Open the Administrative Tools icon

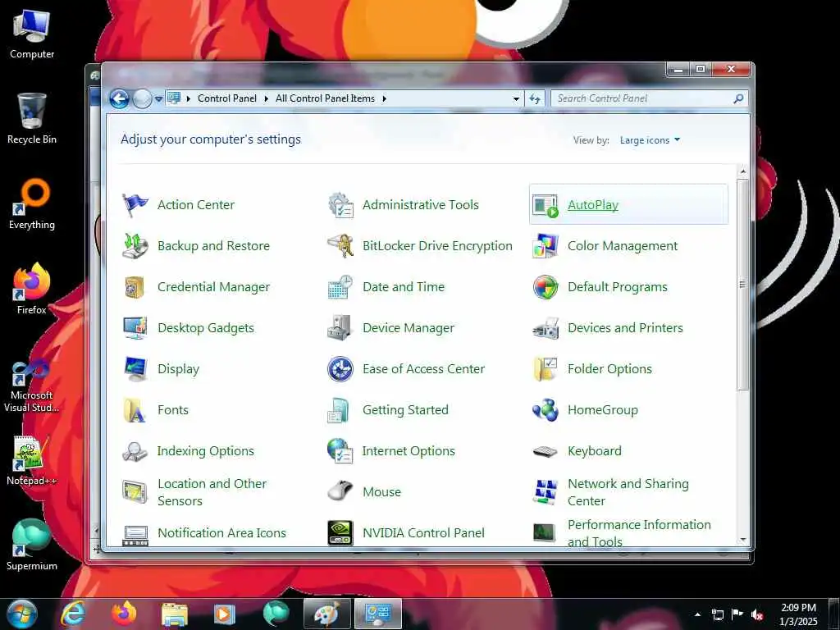pos(340,204)
